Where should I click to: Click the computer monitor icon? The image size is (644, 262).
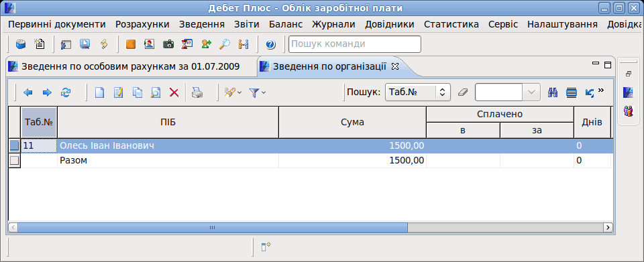tap(85, 44)
